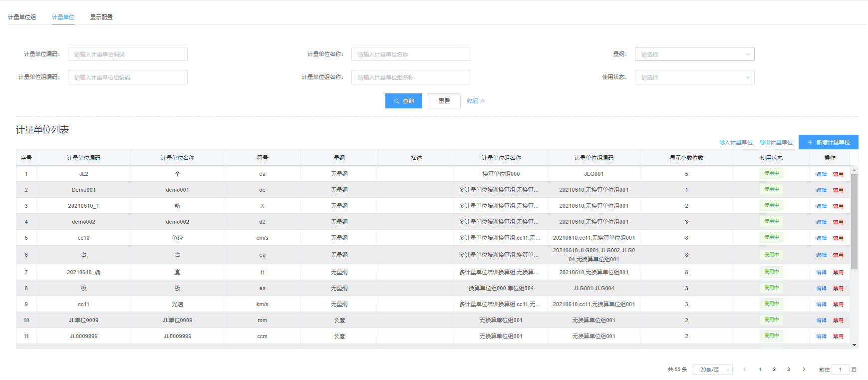Image resolution: width=868 pixels, height=380 pixels.
Task: Click the previous page arrow
Action: coord(745,370)
